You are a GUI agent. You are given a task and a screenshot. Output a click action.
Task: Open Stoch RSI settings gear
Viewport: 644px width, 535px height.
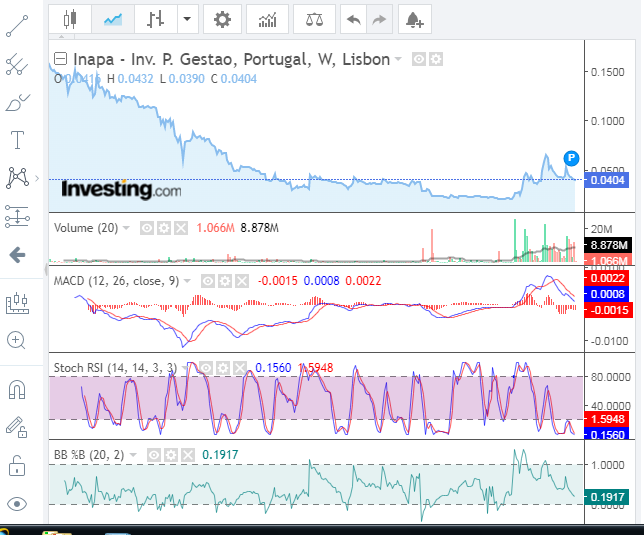pos(223,368)
